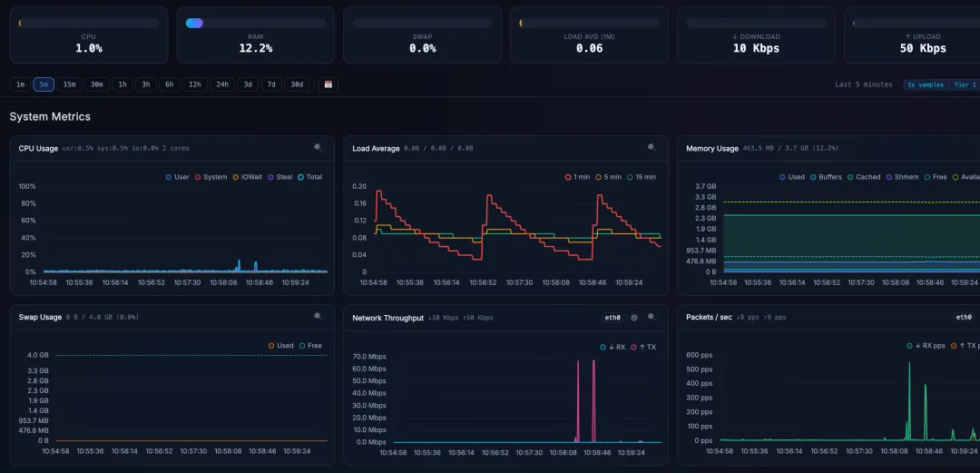The image size is (980, 473).
Task: Hide the 5 min load average line
Action: point(609,177)
